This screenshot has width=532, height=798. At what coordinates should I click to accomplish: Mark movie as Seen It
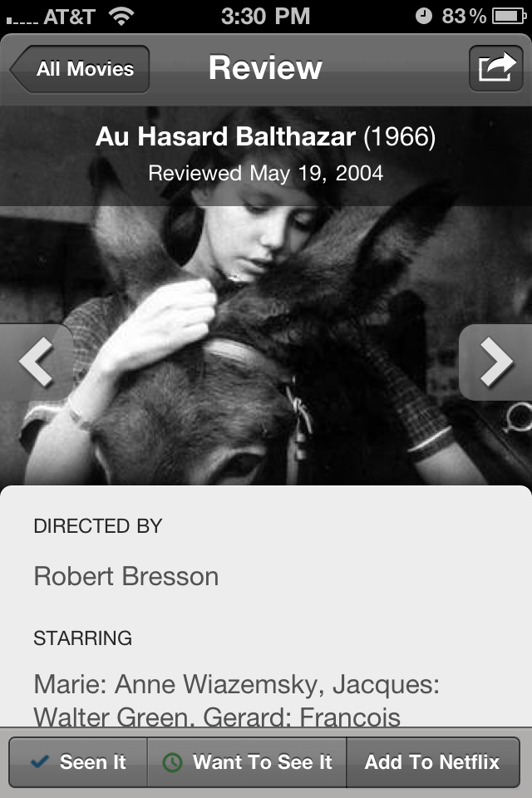click(x=78, y=762)
